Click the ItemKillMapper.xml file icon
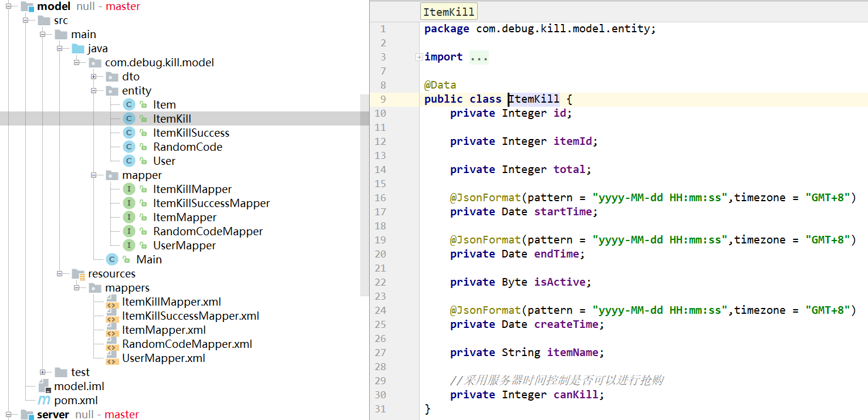The image size is (868, 420). pos(112,302)
